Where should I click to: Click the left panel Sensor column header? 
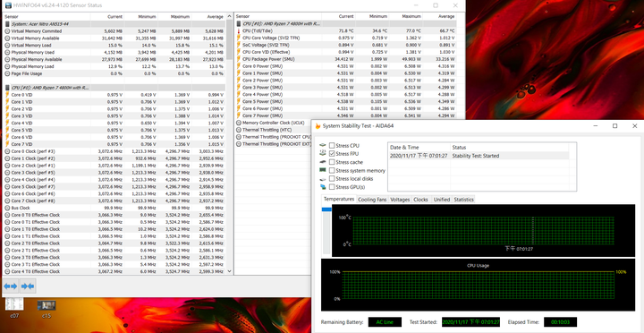pos(47,16)
